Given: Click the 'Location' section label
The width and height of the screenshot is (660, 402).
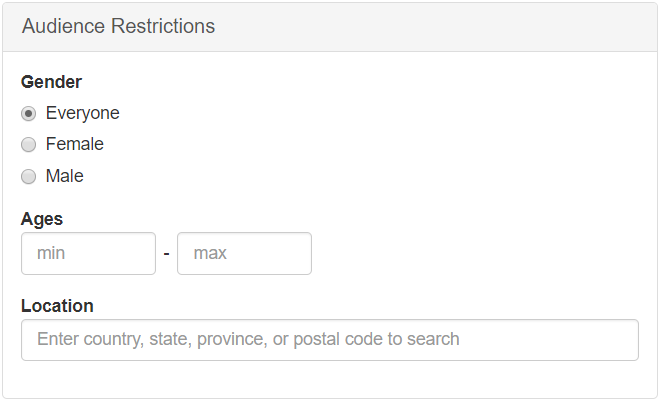Looking at the screenshot, I should 57,306.
